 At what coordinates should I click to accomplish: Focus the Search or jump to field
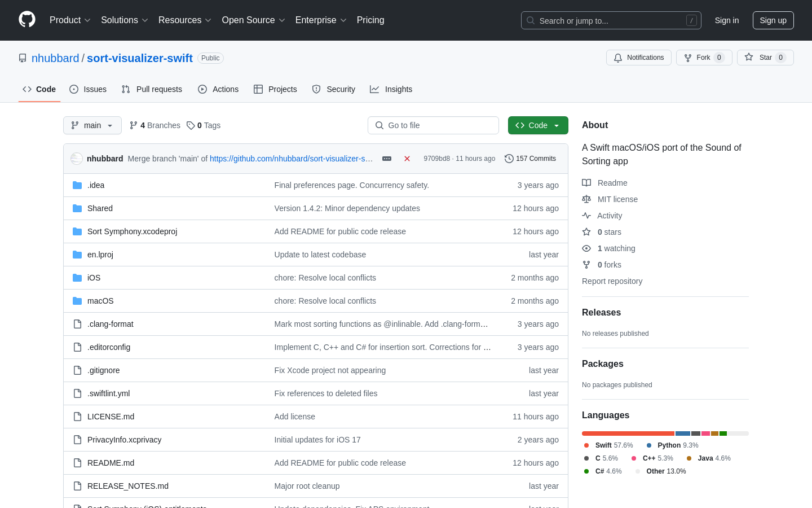click(x=611, y=20)
